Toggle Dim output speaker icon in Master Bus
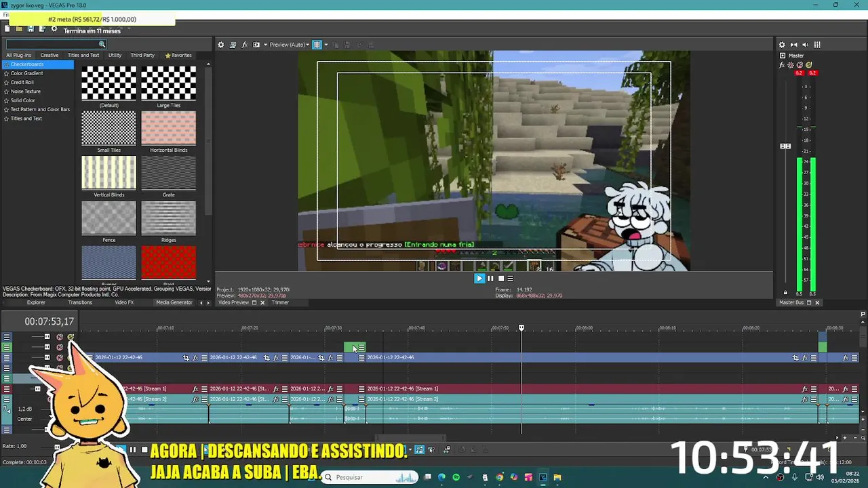This screenshot has width=868, height=488. pos(806,45)
